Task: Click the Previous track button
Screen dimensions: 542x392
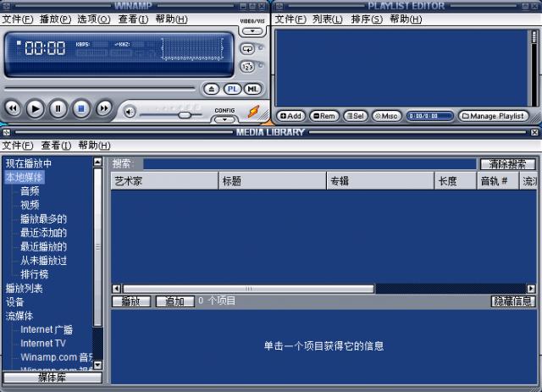Action: (13, 108)
